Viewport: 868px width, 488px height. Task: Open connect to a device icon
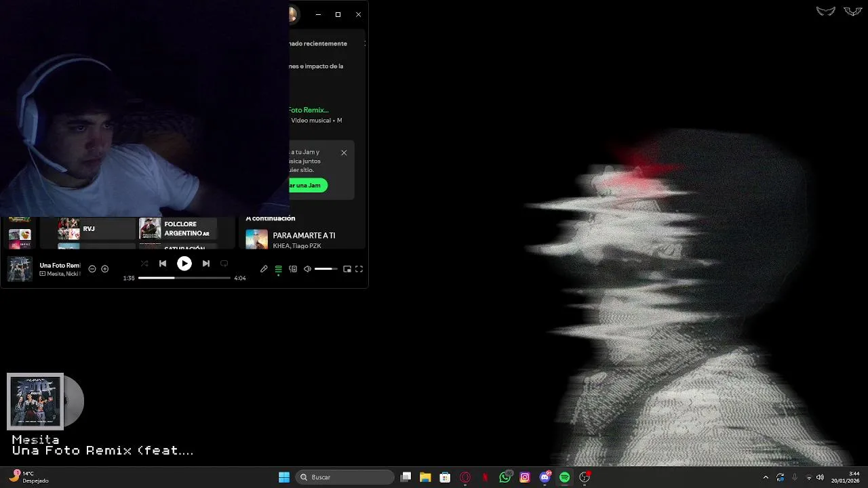pos(293,269)
